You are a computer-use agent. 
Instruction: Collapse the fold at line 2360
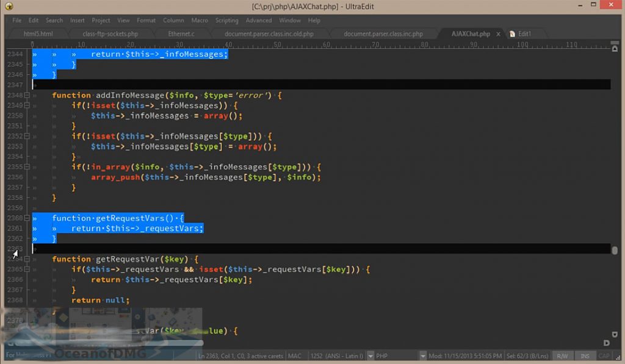27,218
